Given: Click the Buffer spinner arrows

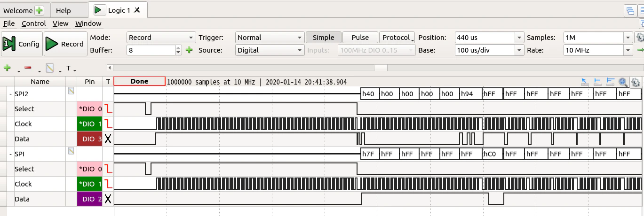Looking at the screenshot, I should point(178,50).
